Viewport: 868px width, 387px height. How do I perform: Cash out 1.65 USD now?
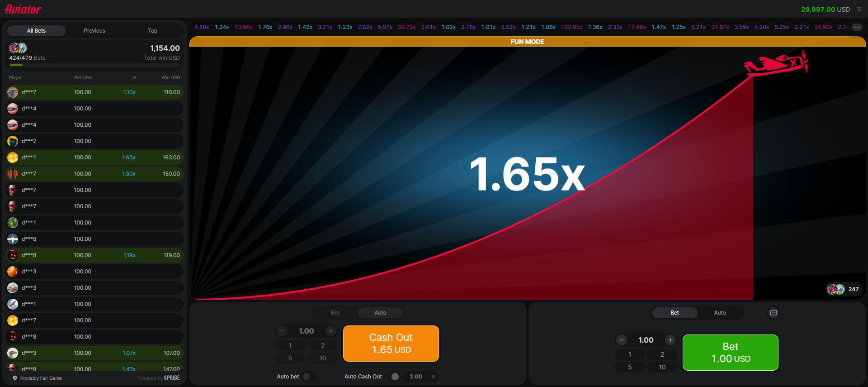tap(391, 344)
